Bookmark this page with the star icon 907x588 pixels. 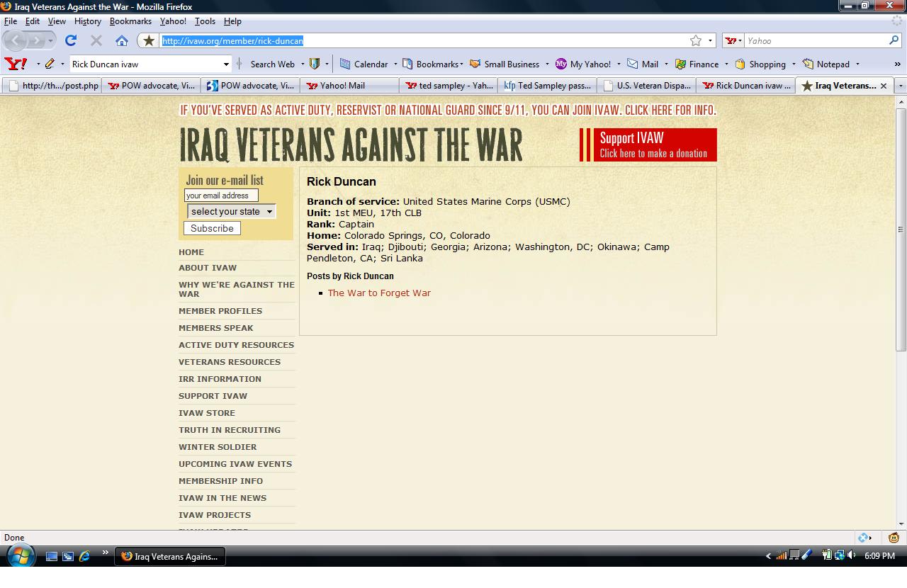point(696,40)
